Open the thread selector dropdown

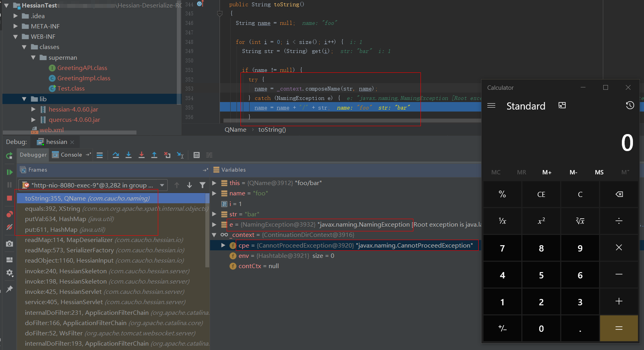point(162,185)
